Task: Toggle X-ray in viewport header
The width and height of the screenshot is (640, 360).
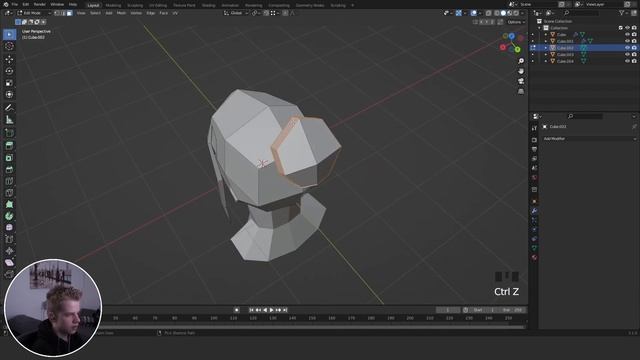Action: pos(489,13)
